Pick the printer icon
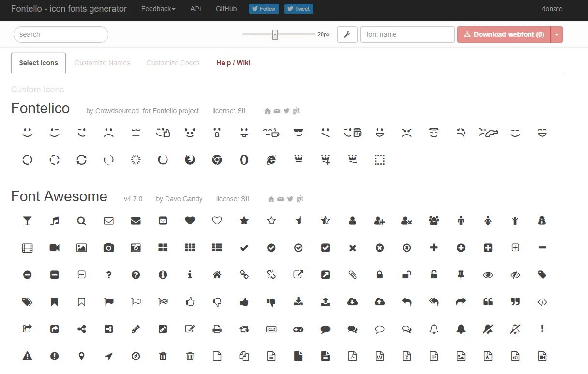Viewport: 588px width, 374px height. coord(217,329)
